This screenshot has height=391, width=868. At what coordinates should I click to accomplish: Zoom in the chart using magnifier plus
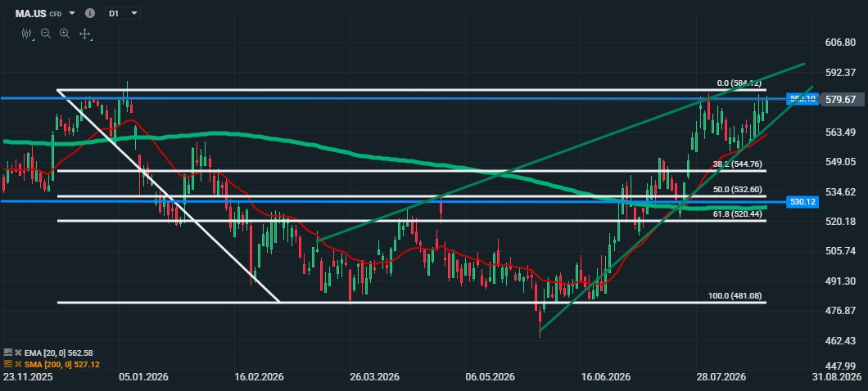click(65, 34)
